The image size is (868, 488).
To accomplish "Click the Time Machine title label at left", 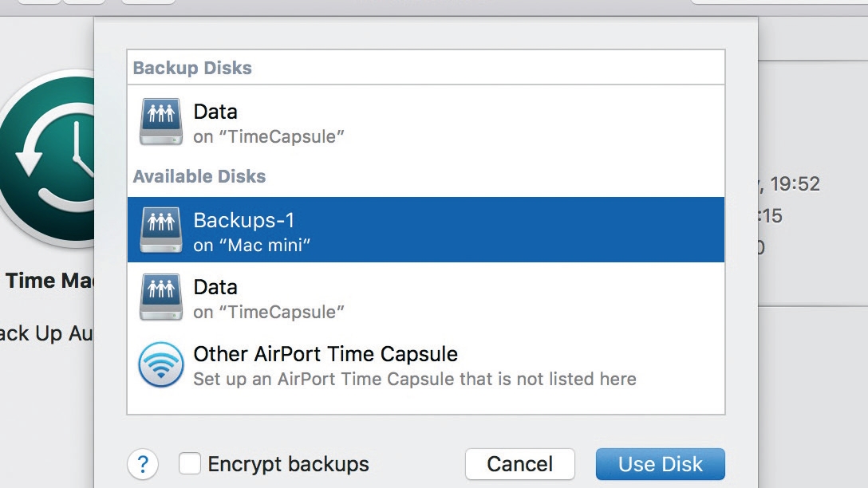I will coord(49,281).
